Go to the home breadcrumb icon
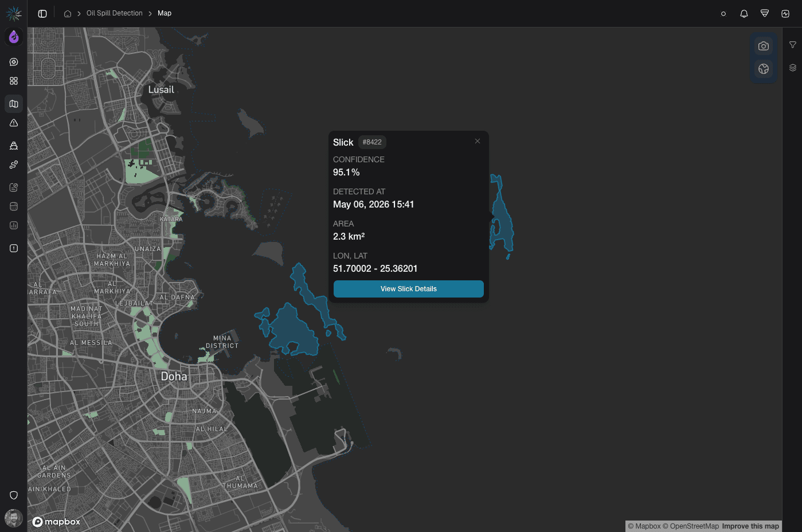This screenshot has height=532, width=802. coord(68,14)
